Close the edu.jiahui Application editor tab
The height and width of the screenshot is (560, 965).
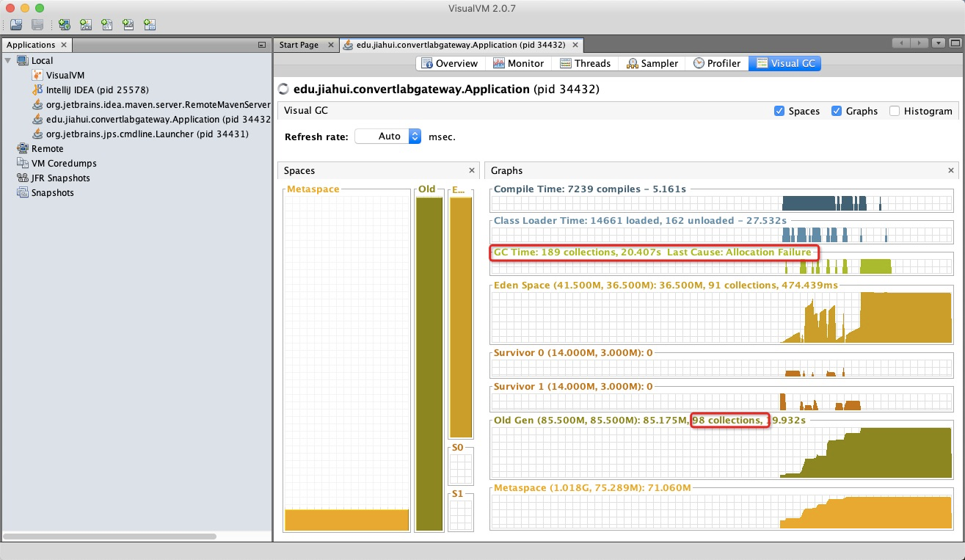[577, 46]
